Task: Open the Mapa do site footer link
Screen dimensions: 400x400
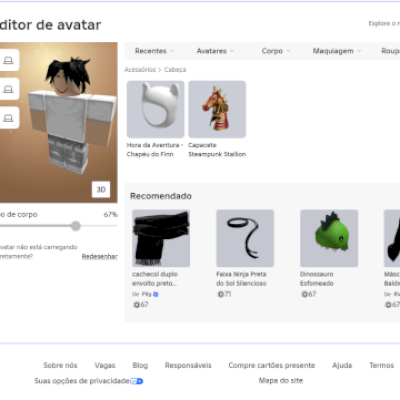Action: [281, 380]
